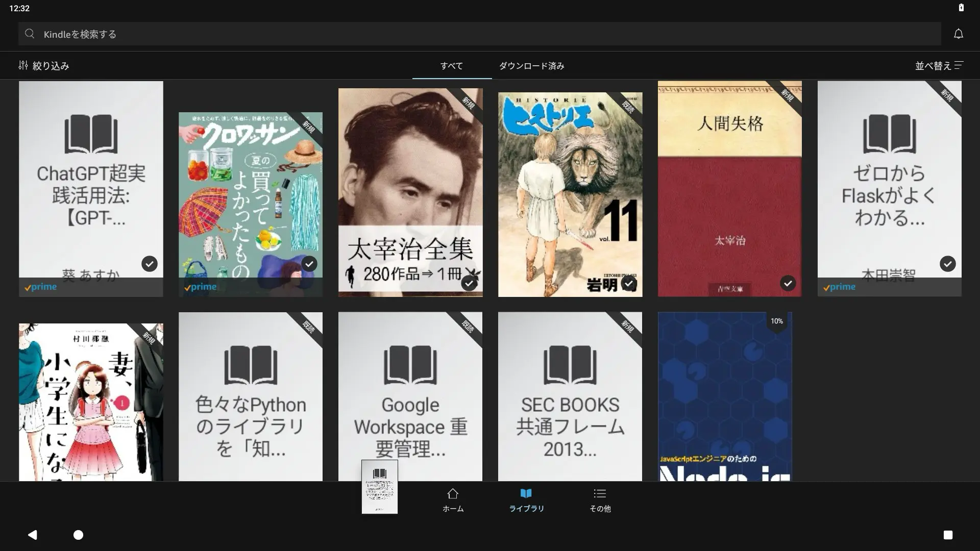Switch to the すべて tab
Viewport: 980px width, 551px height.
pos(452,66)
